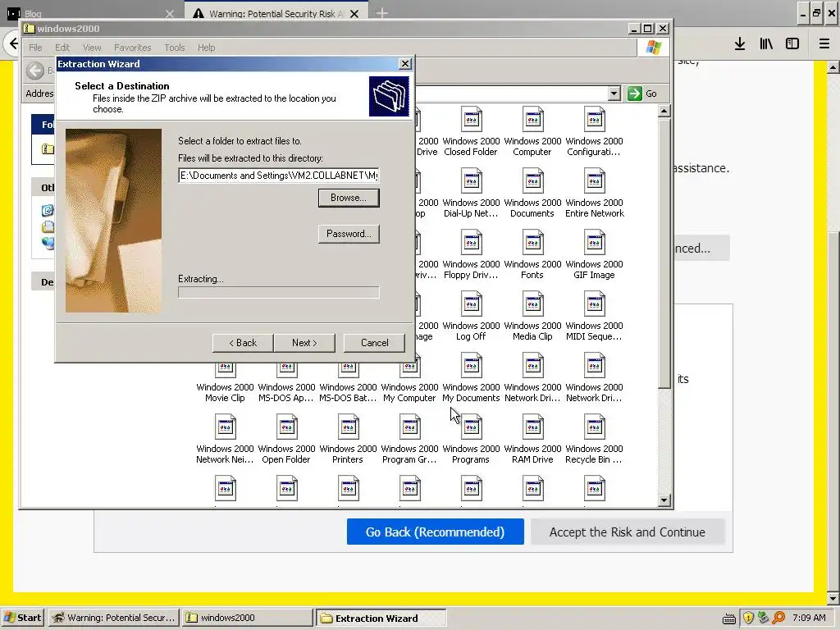Select the Windows 2000 My Computer file icon
The width and height of the screenshot is (840, 630).
(x=410, y=371)
